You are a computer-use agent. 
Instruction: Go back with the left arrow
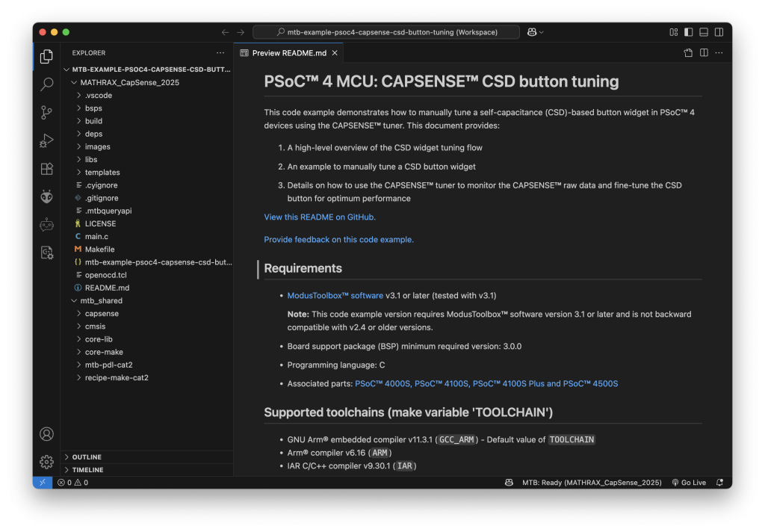(225, 32)
